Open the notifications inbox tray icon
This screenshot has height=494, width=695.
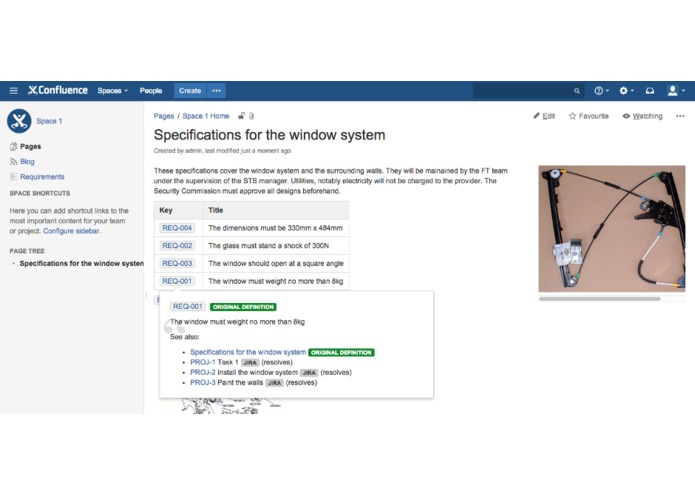(650, 91)
